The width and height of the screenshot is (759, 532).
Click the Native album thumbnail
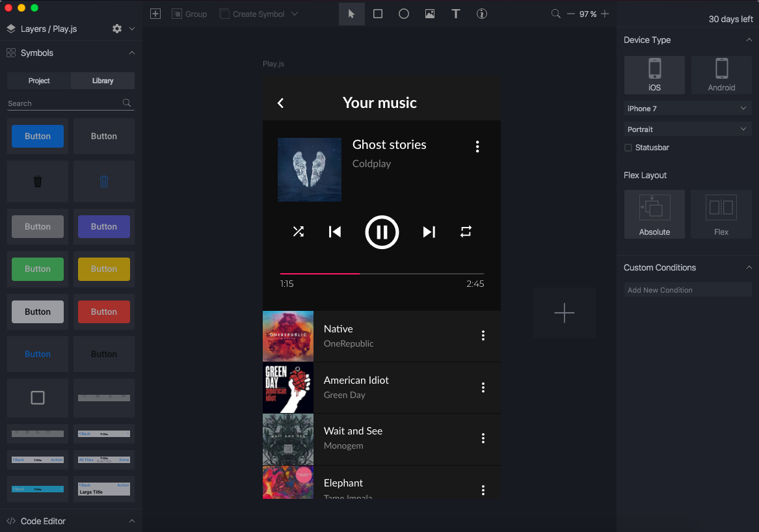288,336
